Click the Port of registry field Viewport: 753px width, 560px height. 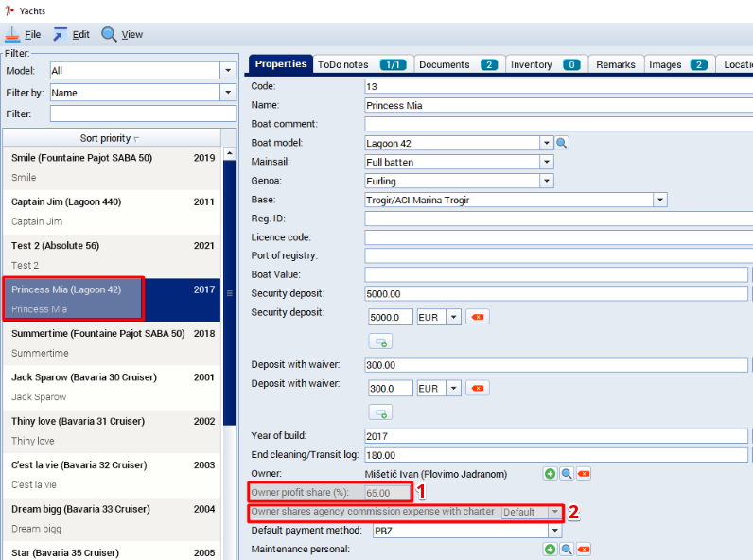click(558, 255)
